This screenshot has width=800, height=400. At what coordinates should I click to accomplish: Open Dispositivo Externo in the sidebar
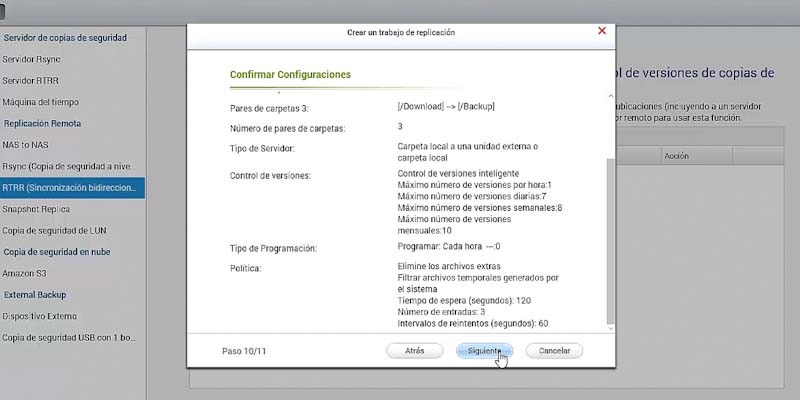click(x=40, y=316)
